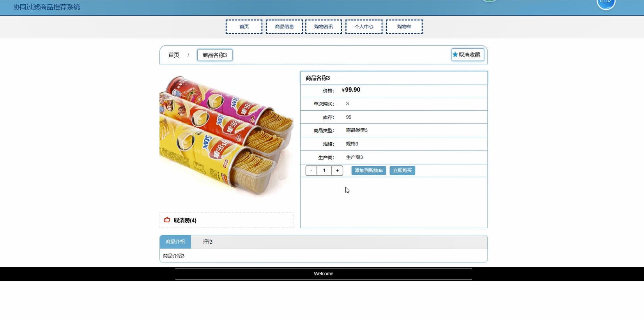This screenshot has width=644, height=319.
Task: Click the 协同过滤商品推荐系统 site title
Action: [x=46, y=7]
